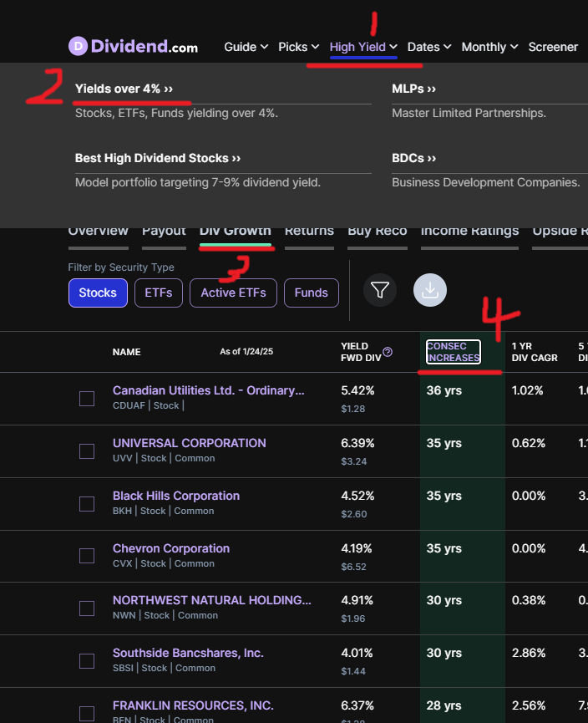Click the 6.39% yield value

click(x=357, y=443)
